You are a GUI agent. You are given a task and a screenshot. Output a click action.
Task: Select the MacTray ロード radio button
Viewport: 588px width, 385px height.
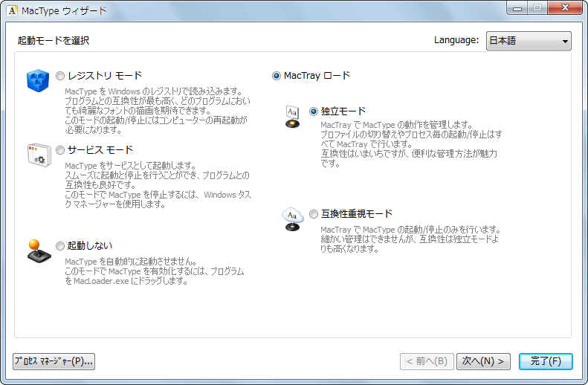(277, 76)
